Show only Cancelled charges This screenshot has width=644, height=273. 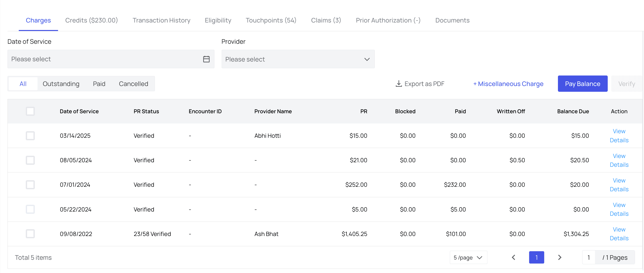tap(133, 84)
